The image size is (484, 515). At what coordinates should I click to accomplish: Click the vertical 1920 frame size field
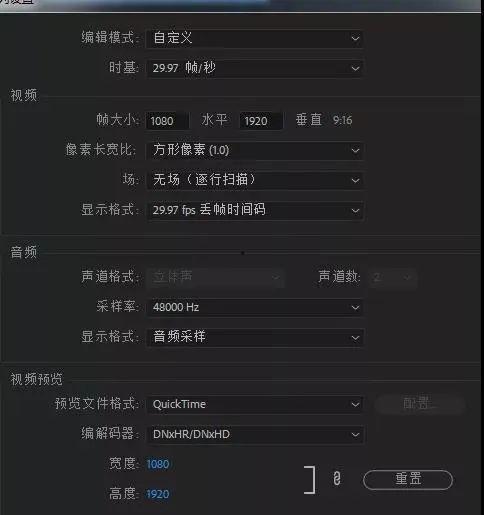(x=261, y=121)
